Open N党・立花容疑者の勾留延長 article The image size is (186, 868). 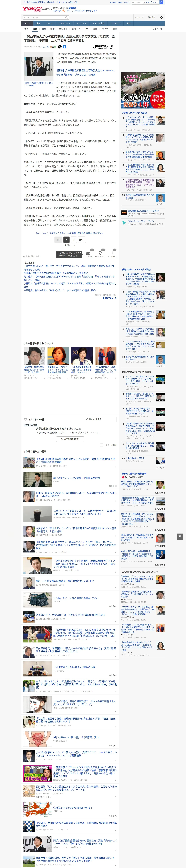click(x=65, y=581)
